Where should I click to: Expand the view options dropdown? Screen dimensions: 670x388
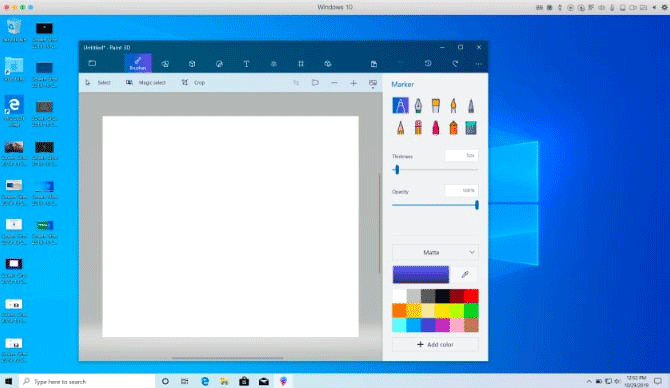tap(373, 83)
